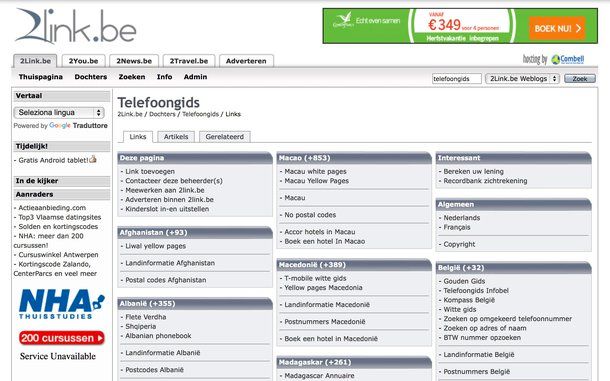This screenshot has width=610, height=381.
Task: Select the Nederlands language link
Action: tap(461, 218)
